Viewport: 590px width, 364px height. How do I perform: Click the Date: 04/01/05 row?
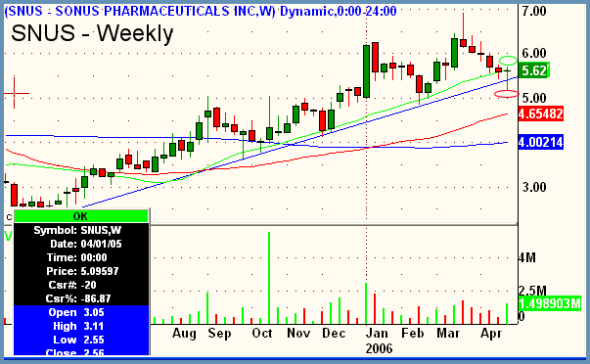81,244
